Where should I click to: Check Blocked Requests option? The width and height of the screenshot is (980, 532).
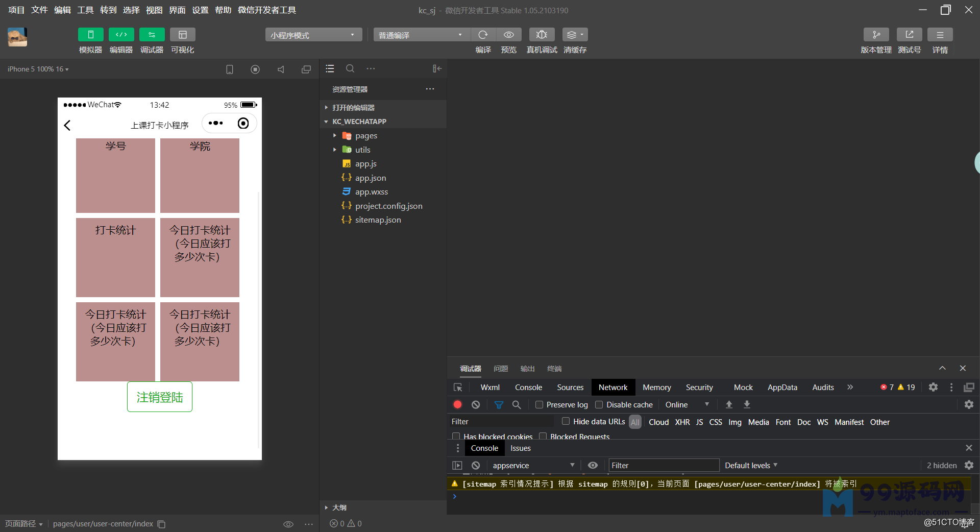pos(543,437)
